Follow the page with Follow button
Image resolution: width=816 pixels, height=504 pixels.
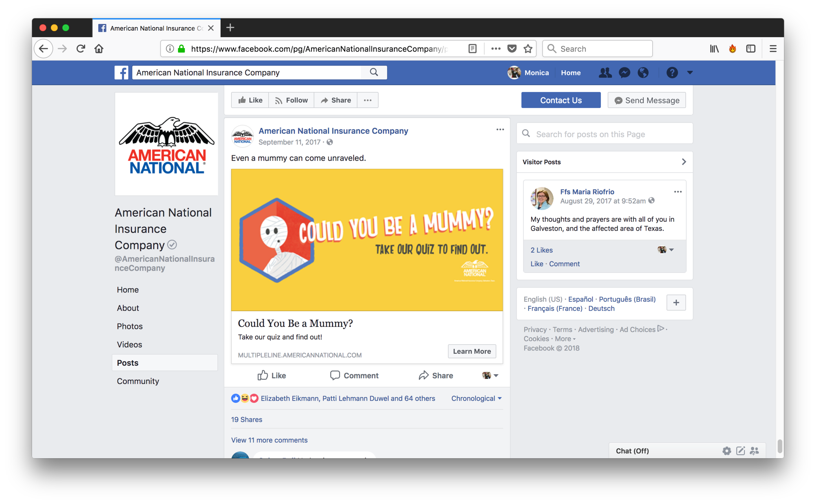point(291,100)
